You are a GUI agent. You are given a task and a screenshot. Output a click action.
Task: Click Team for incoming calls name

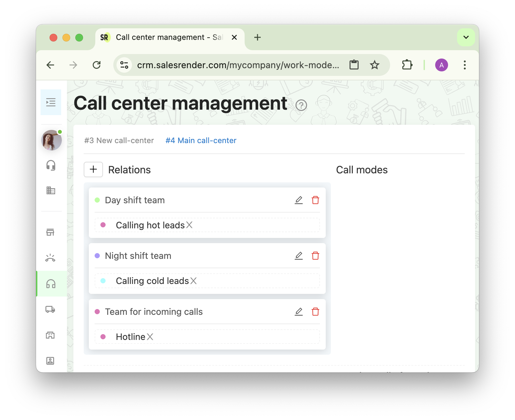coord(154,312)
